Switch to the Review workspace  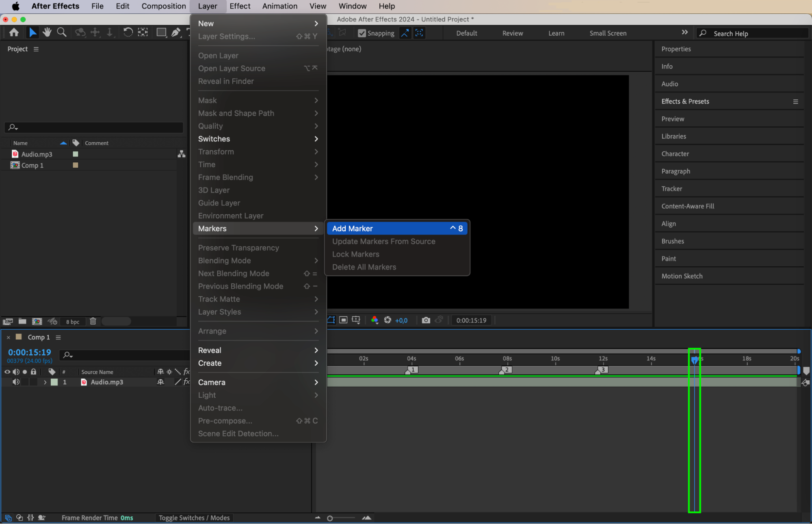click(512, 33)
